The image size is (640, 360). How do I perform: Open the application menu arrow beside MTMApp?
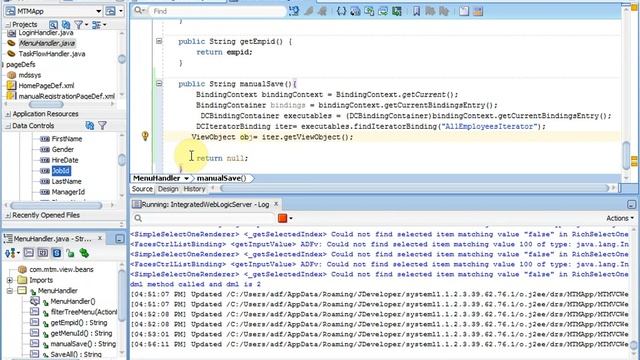coord(121,11)
